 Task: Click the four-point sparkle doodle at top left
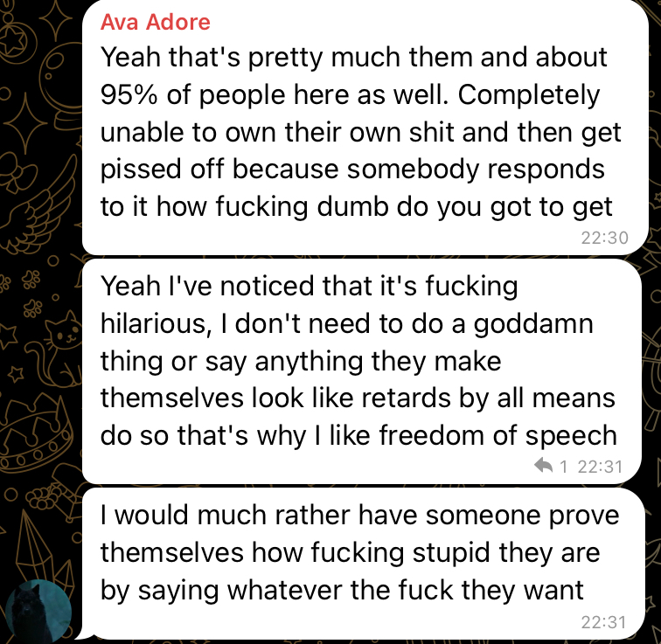click(x=57, y=19)
